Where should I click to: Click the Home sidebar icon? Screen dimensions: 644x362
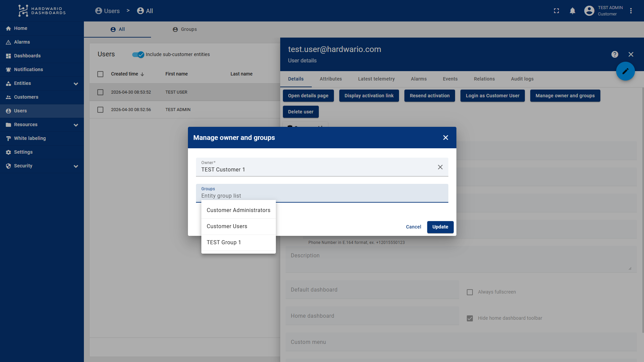8,29
